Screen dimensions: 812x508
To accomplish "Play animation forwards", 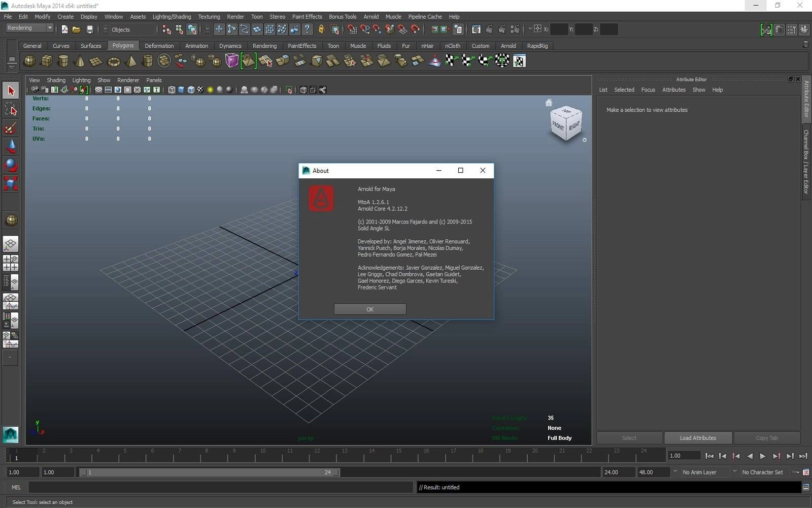I will (763, 456).
